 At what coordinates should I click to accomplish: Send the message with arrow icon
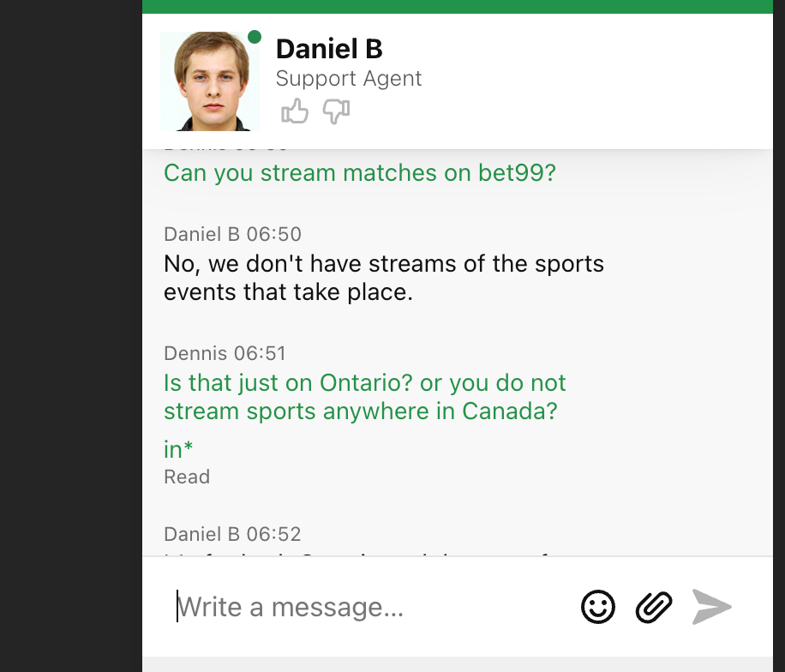pyautogui.click(x=711, y=607)
